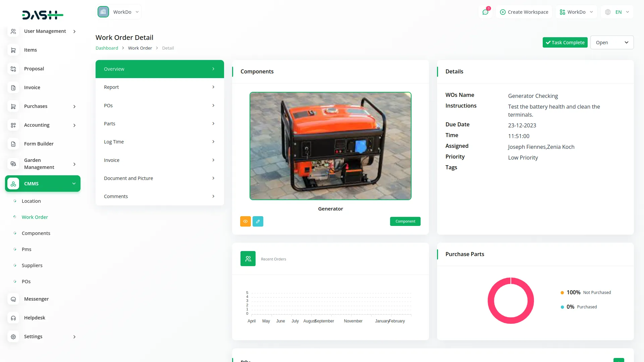Click the green Component button

(405, 221)
